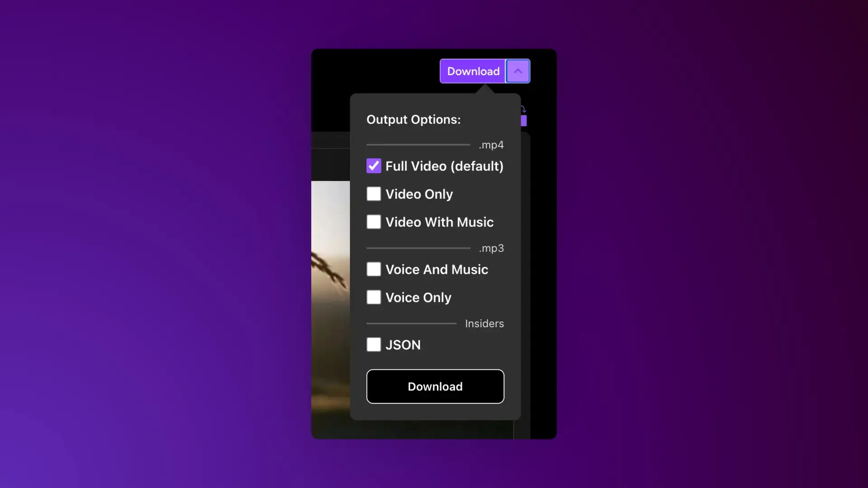Screen dimensions: 868x488
Task: Enable Voice And Music download option
Action: pyautogui.click(x=374, y=269)
